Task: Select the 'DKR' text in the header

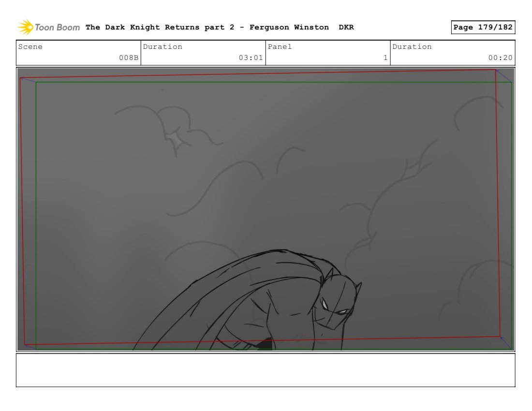Action: (x=346, y=27)
